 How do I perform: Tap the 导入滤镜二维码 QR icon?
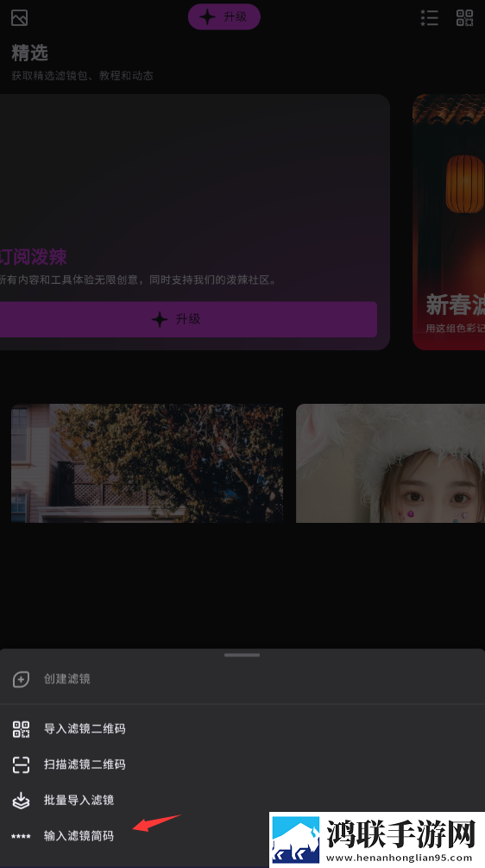pyautogui.click(x=21, y=729)
